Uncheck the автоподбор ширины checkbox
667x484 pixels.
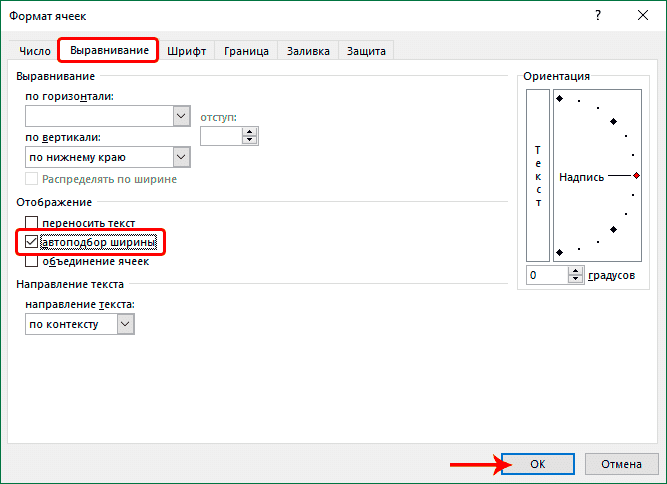point(32,241)
